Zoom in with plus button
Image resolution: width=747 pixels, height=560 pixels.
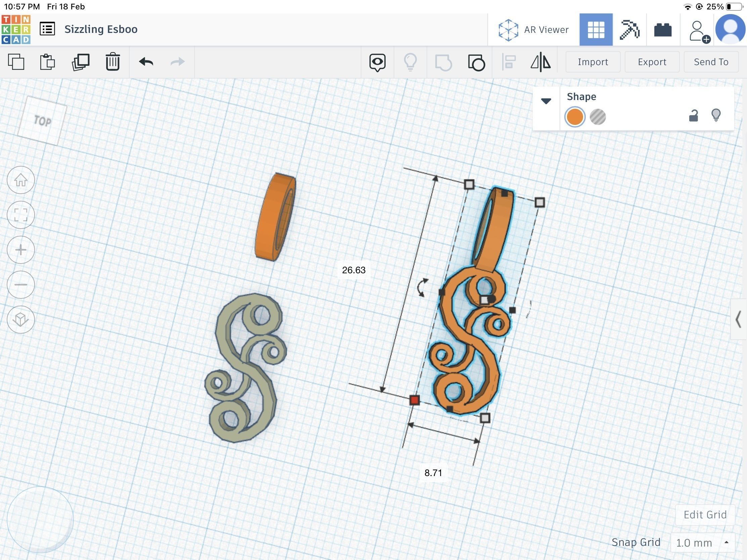(21, 250)
